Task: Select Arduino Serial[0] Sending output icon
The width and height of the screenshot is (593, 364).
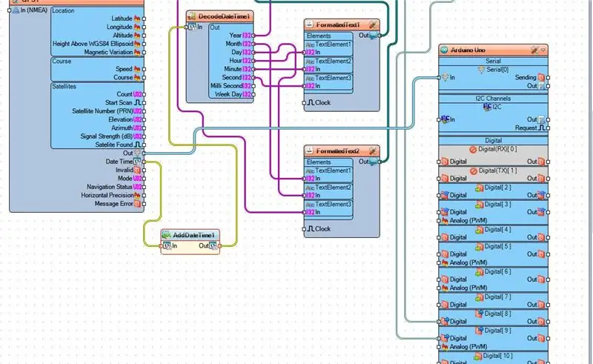Action: [541, 77]
